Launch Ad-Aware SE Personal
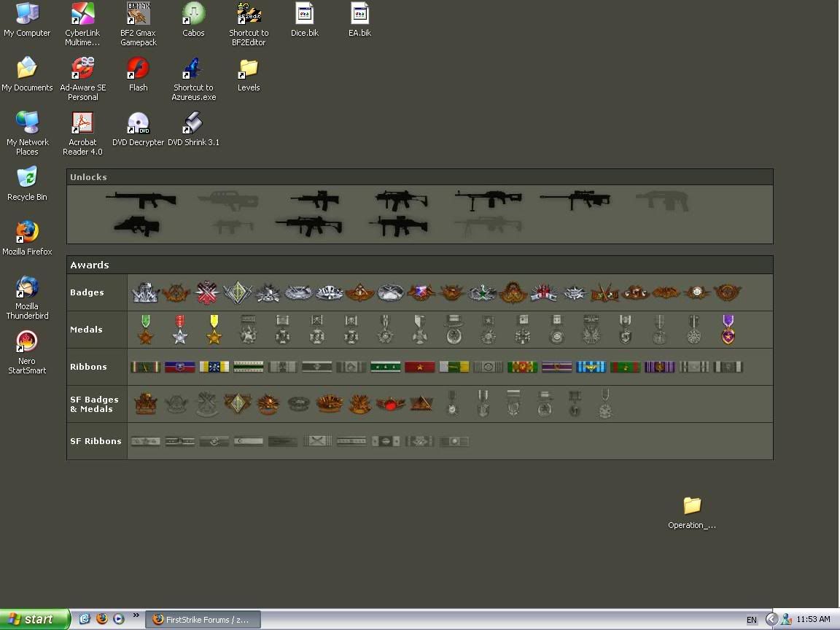 [82, 79]
